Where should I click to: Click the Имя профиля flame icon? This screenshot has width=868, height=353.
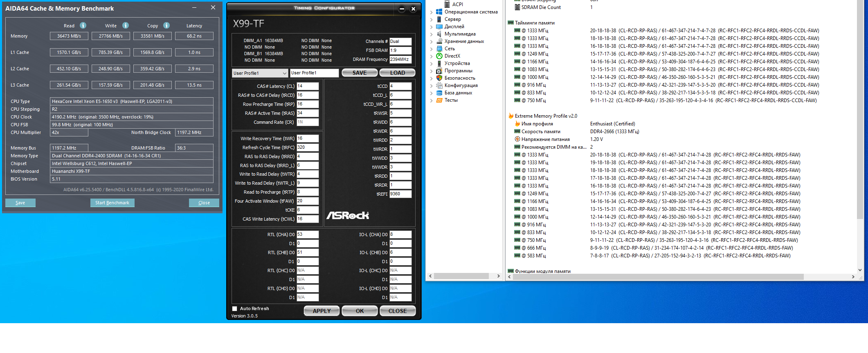pos(517,124)
